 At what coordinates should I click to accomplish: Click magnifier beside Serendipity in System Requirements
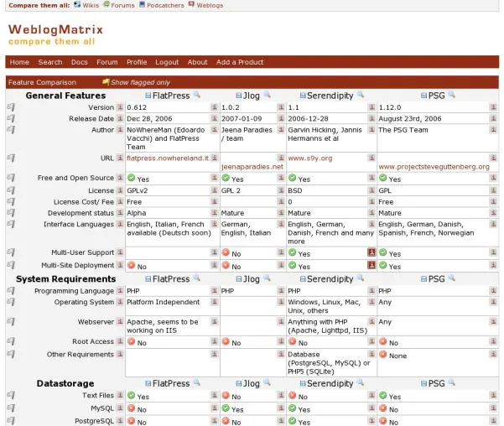pos(361,278)
